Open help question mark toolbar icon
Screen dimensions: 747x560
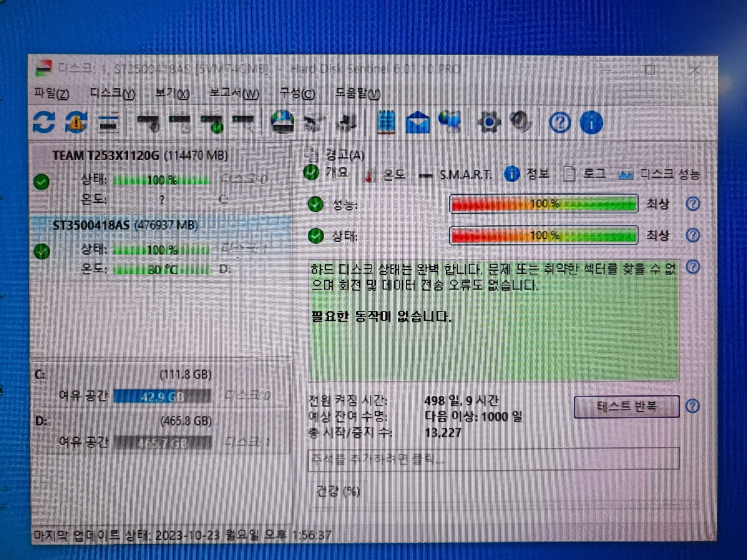[560, 122]
